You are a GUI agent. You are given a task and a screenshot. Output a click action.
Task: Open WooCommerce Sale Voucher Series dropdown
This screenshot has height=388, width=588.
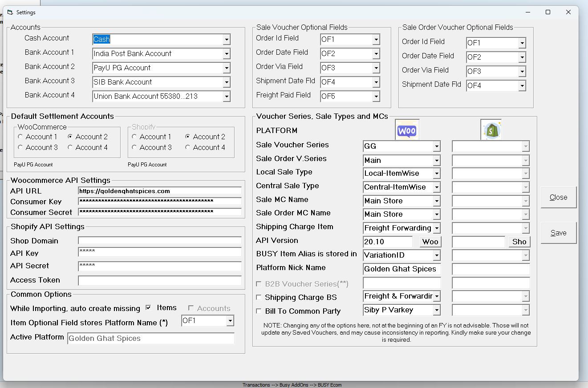click(437, 146)
